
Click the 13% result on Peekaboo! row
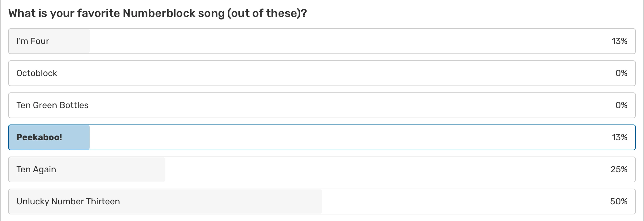(619, 137)
